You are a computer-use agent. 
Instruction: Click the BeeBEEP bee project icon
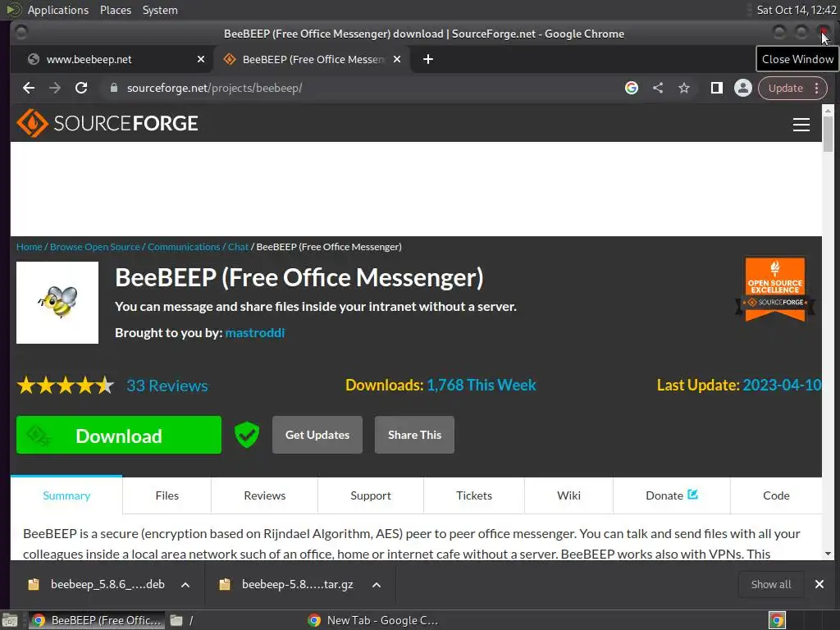point(57,303)
